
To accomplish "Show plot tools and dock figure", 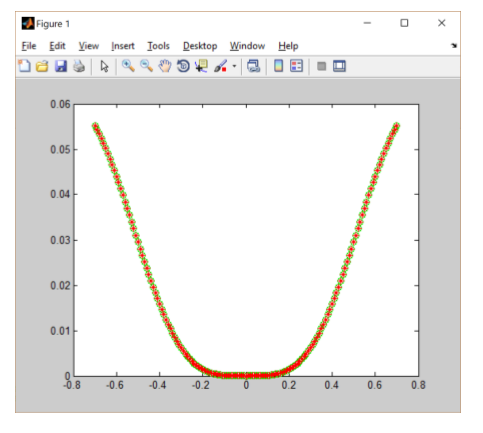I will tap(339, 66).
